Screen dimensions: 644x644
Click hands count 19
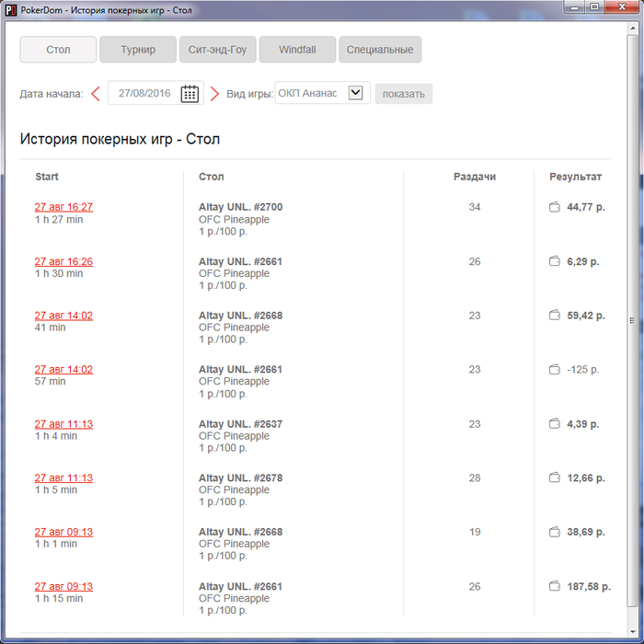pos(475,532)
